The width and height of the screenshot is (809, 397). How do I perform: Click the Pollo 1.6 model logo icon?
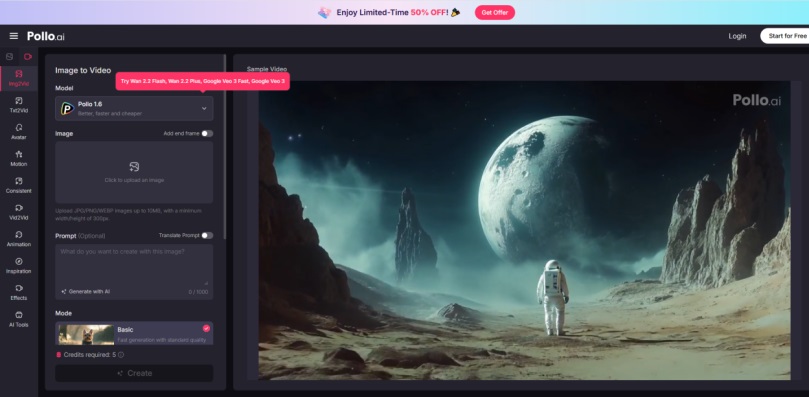[67, 108]
